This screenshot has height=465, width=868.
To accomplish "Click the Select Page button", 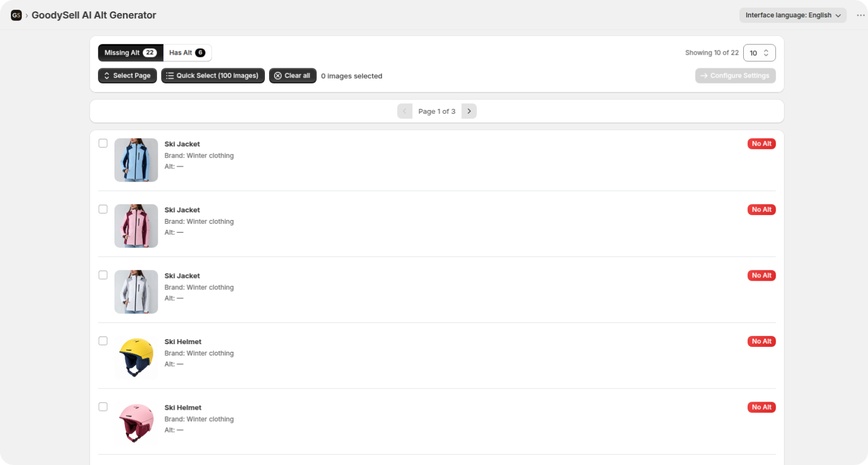I will click(127, 76).
